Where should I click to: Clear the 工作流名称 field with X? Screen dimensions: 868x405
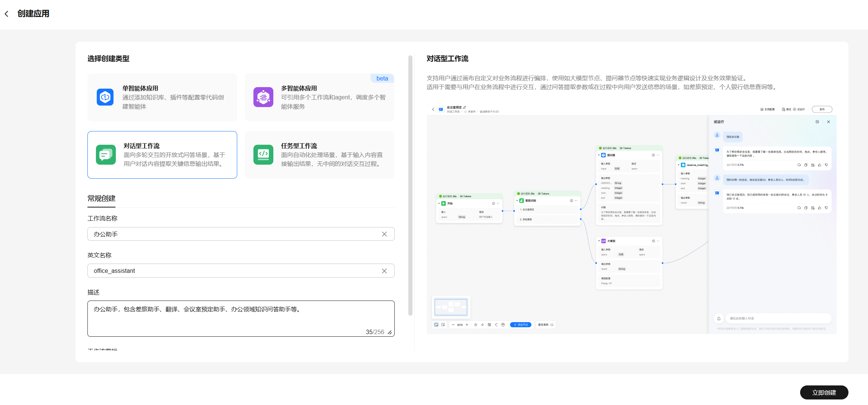[x=384, y=234]
